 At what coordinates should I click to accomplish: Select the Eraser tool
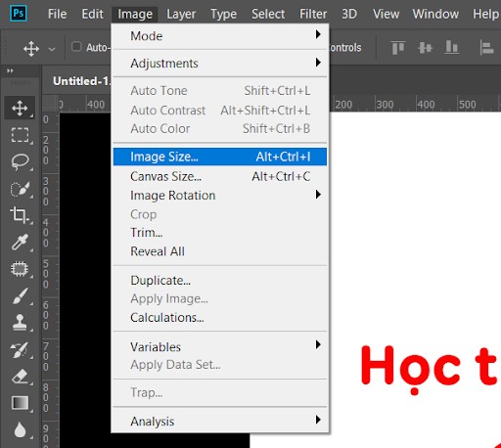[x=20, y=377]
